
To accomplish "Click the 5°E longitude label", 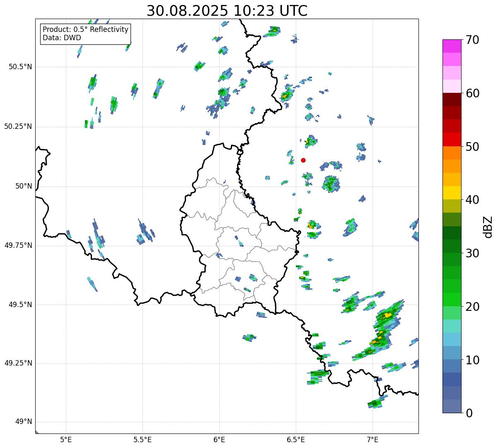I will tap(66, 439).
